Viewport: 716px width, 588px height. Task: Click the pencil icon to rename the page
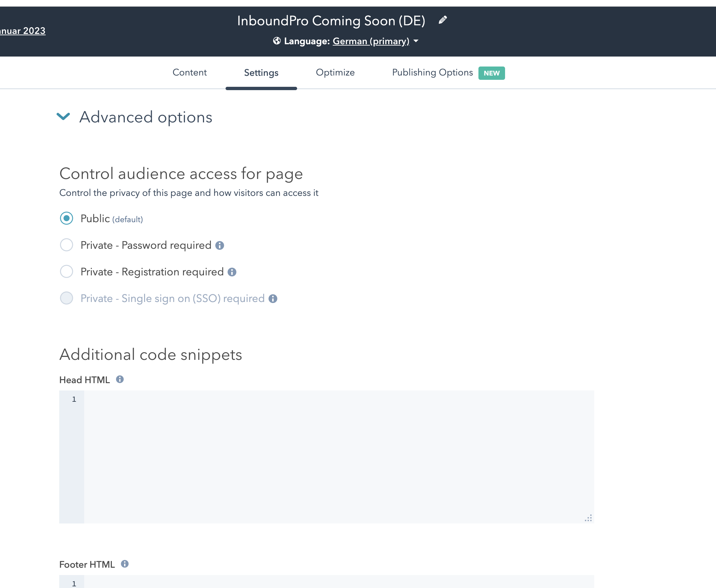coord(442,20)
